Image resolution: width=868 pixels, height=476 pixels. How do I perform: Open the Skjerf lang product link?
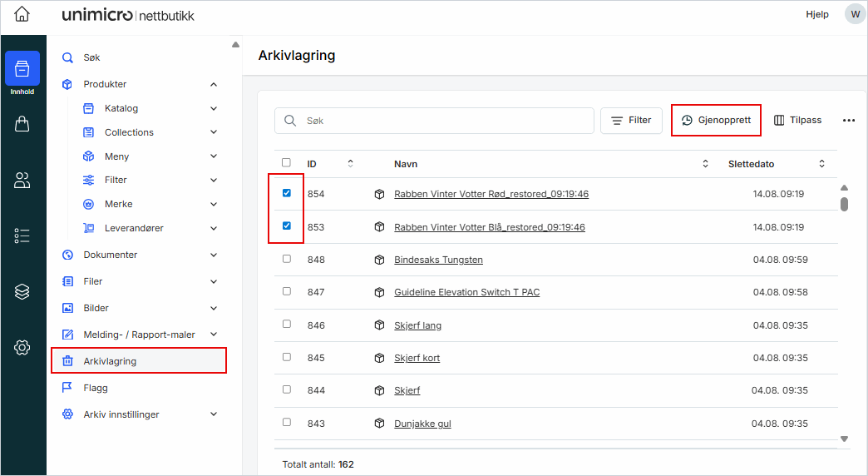(x=417, y=325)
